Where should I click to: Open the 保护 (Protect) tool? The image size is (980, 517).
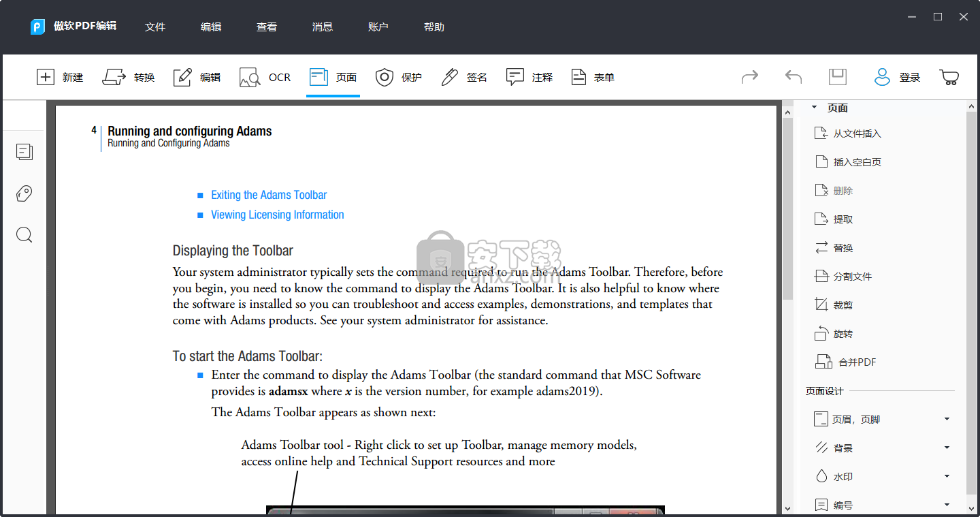coord(399,77)
